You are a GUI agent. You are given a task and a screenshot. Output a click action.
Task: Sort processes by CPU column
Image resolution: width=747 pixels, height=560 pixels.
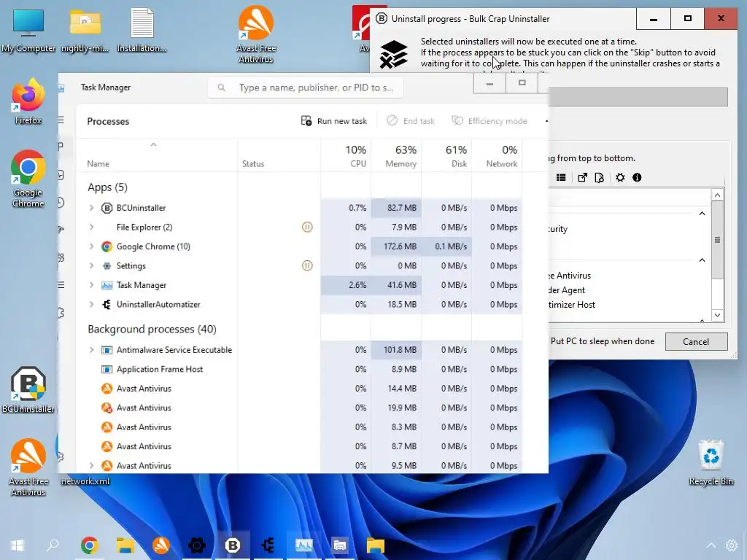(x=346, y=156)
